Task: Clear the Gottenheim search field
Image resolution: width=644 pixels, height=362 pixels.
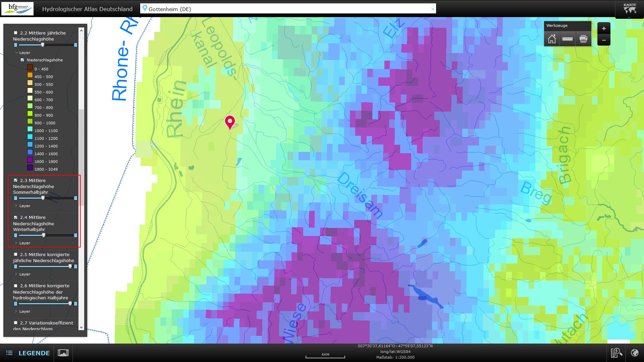Action: click(x=433, y=9)
